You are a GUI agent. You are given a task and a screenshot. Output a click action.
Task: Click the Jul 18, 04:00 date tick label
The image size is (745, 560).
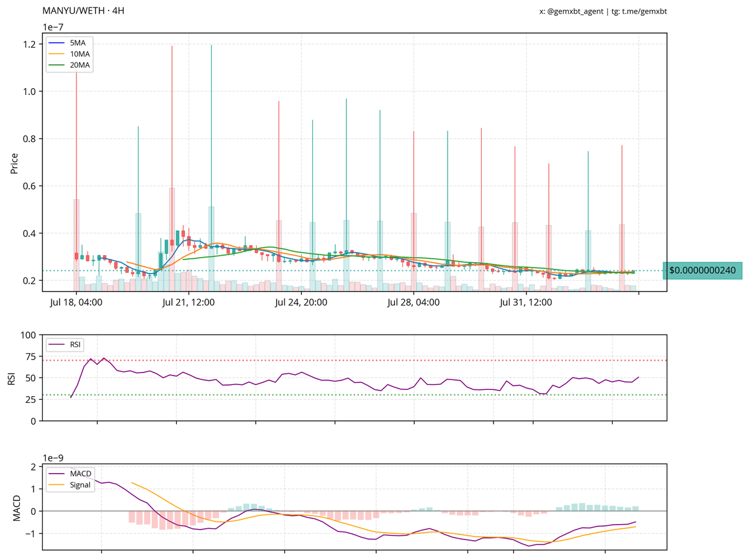76,303
